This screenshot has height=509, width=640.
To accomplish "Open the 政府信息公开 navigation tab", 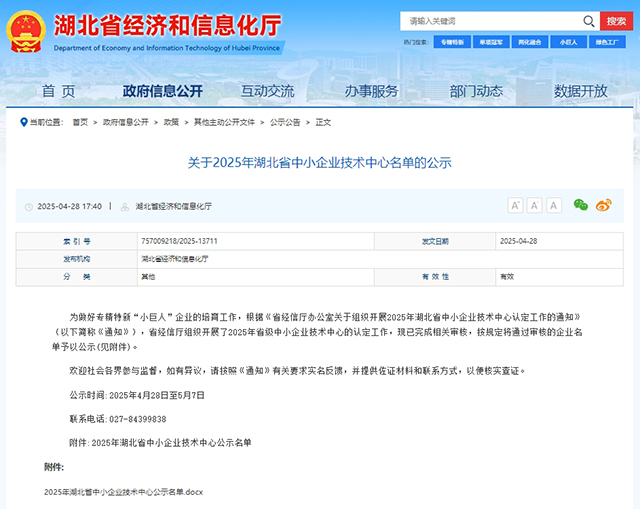I will click(162, 91).
